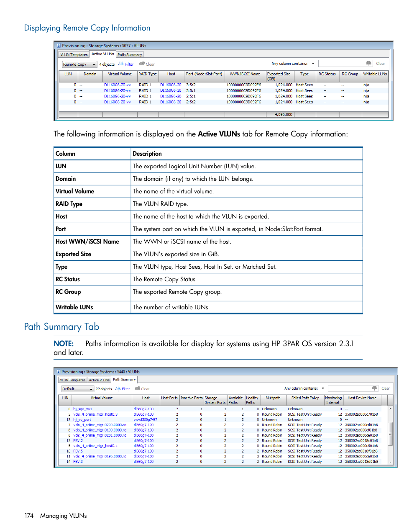Select FBV.2 virtual volume link

(x=78, y=441)
